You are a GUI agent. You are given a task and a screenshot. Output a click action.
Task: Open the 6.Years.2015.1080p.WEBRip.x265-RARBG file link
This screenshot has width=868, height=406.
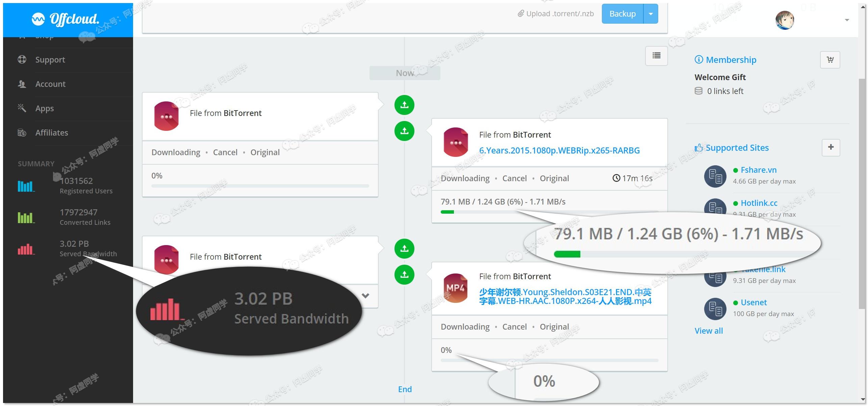559,150
